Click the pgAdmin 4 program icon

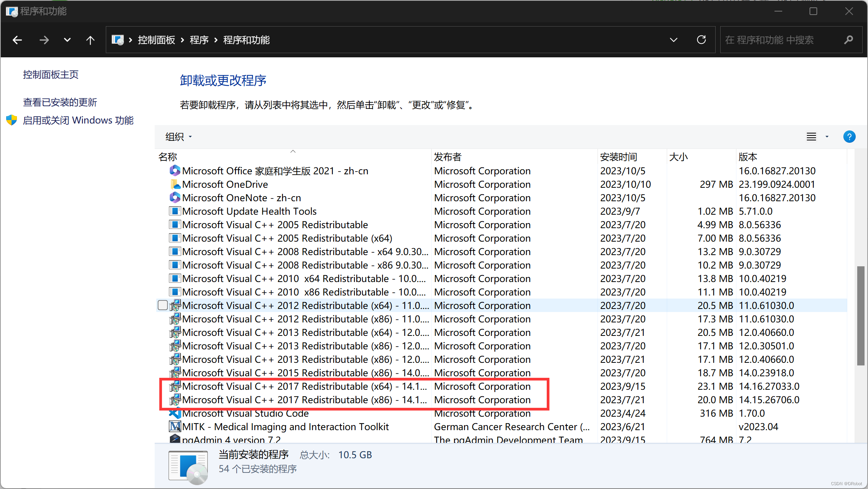[x=175, y=439]
